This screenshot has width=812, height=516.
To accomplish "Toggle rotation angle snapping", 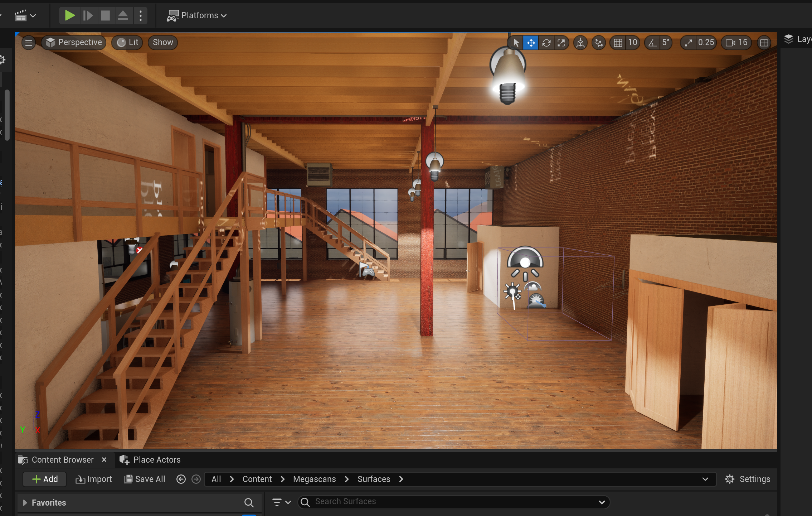I will tap(652, 43).
